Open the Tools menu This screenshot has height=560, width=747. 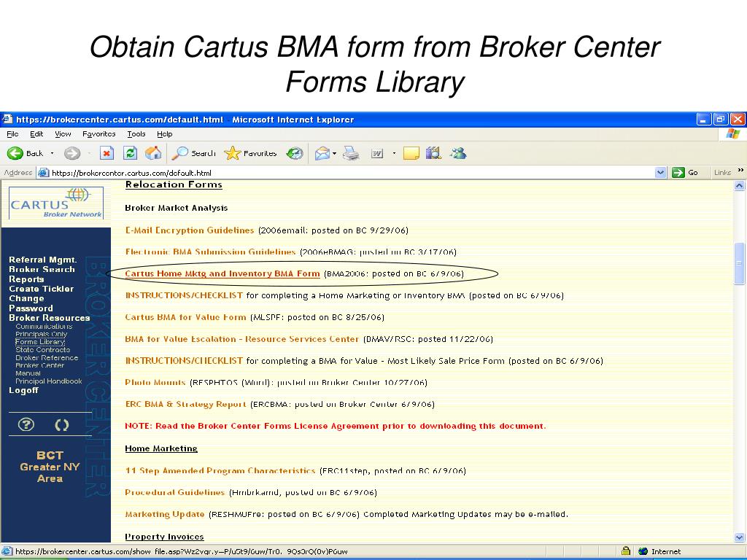click(x=136, y=134)
